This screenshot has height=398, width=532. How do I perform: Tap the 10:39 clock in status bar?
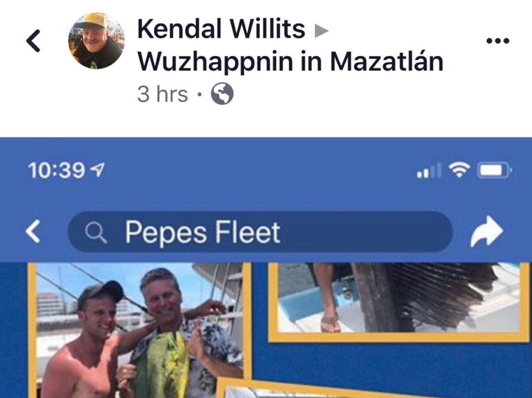[x=56, y=170]
